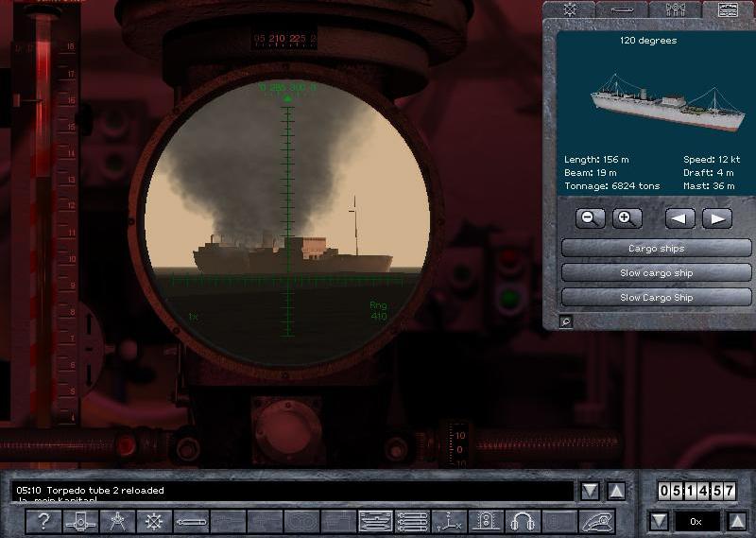Zoom in the ship model view
756x538 pixels.
click(x=627, y=218)
